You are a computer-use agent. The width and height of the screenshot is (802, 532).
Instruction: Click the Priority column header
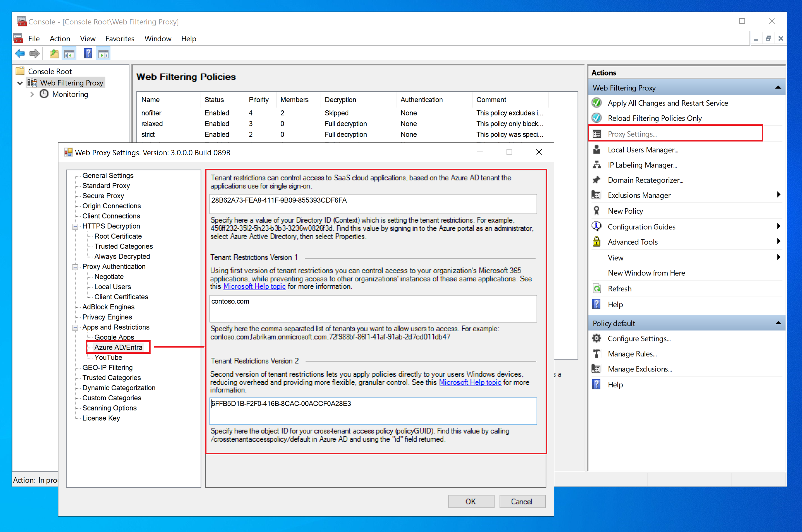259,99
